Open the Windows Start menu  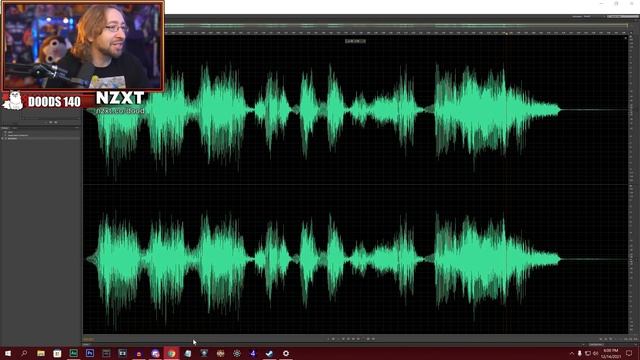pyautogui.click(x=8, y=353)
